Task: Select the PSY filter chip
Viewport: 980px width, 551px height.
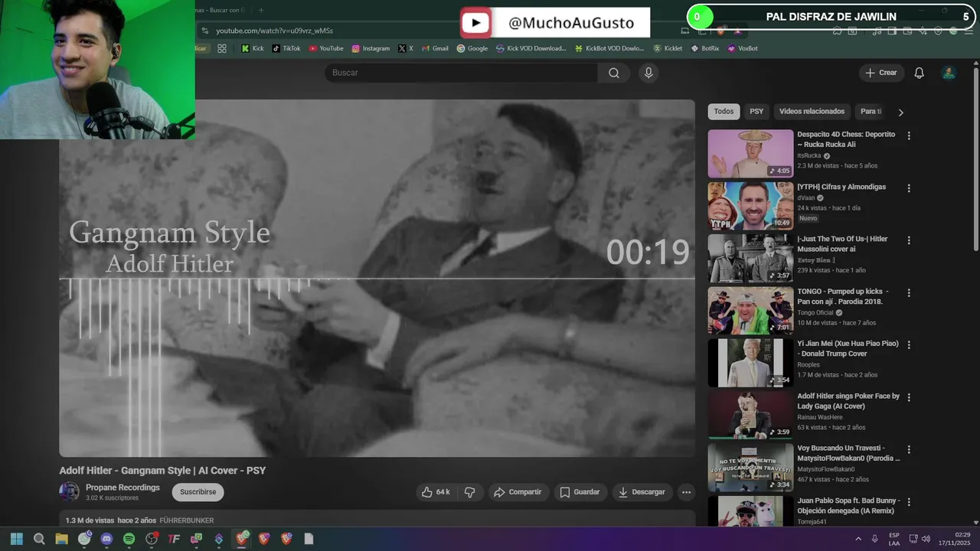Action: [x=756, y=112]
